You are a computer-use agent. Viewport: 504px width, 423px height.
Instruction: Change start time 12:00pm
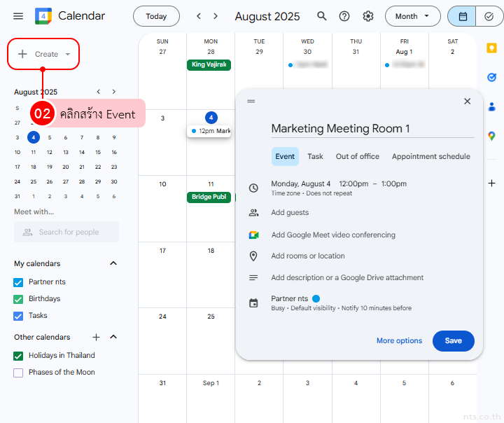(353, 183)
